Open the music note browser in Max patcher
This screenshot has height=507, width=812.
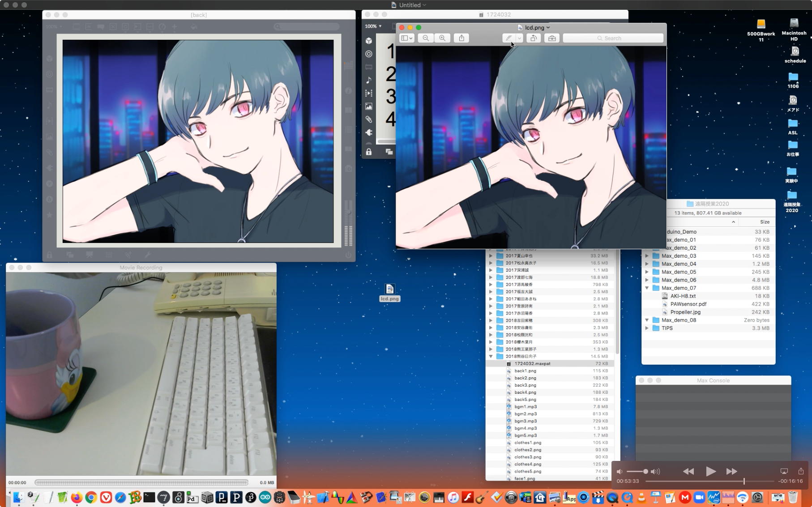point(369,80)
